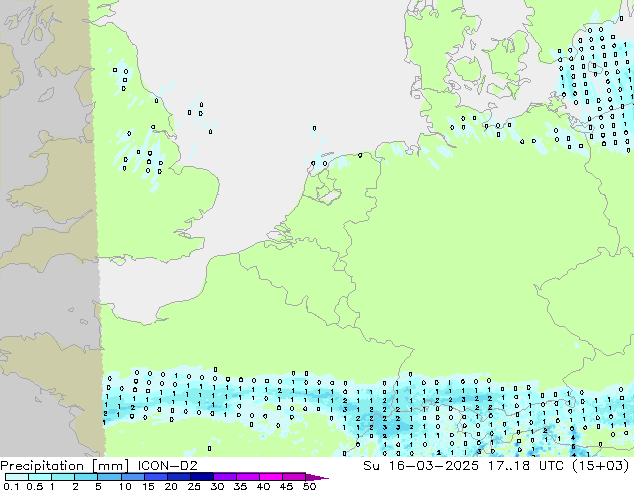634x490 pixels.
Task: Click the ICON-D2 model label
Action: click(x=167, y=466)
